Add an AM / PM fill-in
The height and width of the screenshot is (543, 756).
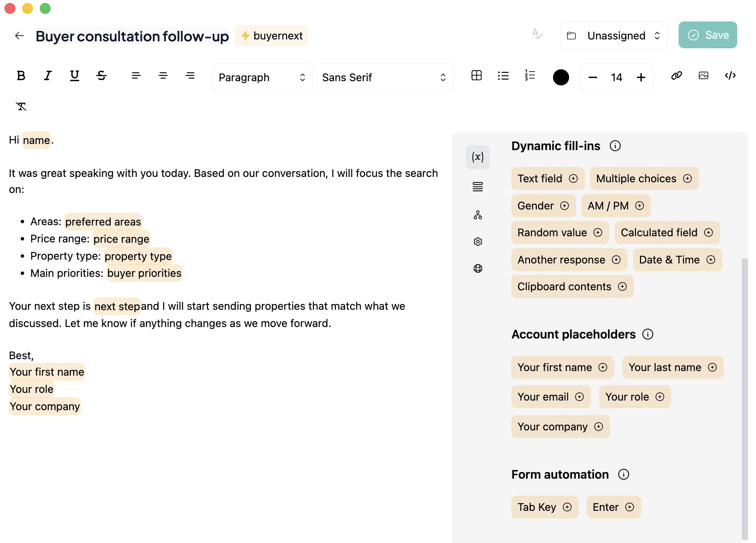click(x=615, y=206)
